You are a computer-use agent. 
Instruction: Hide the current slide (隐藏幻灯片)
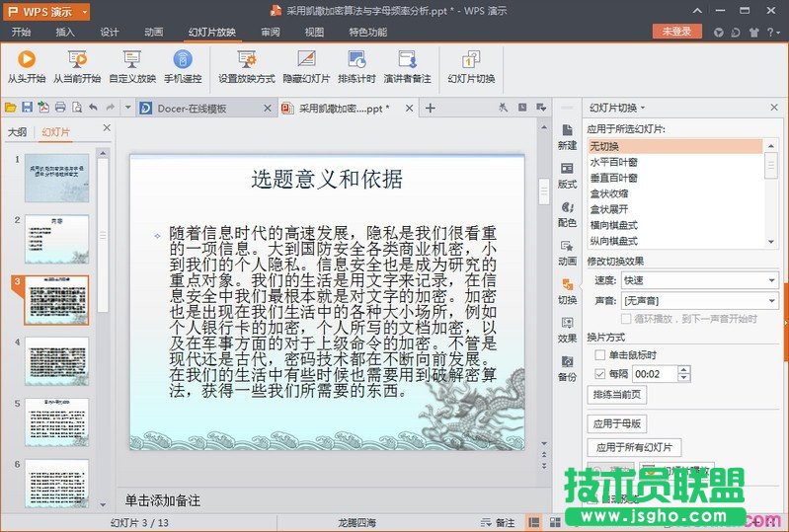(306, 66)
